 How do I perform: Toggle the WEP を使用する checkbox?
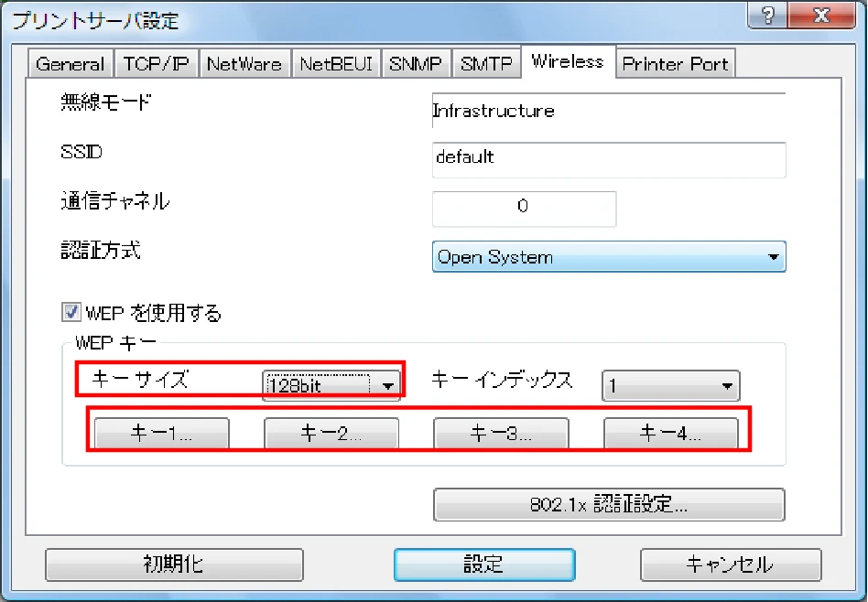[71, 312]
